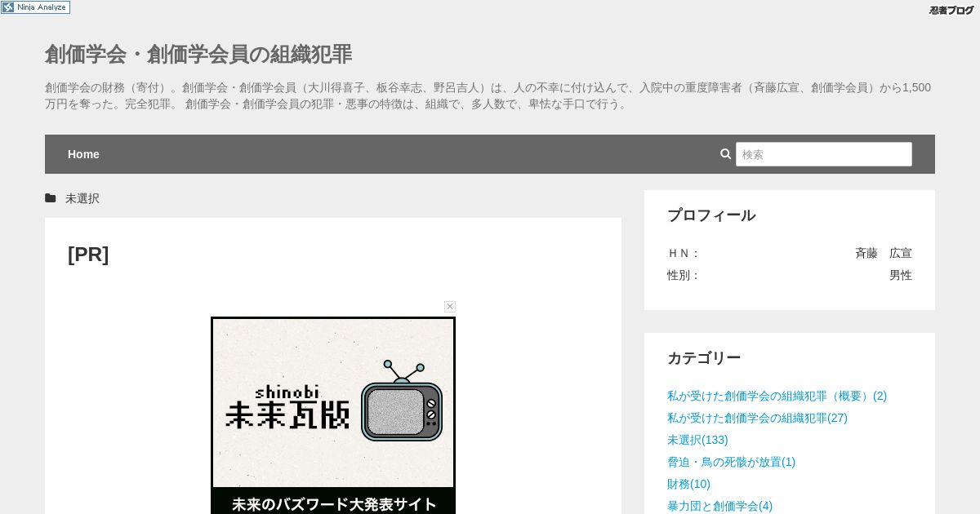Click the プロフィール section heading

tap(711, 215)
